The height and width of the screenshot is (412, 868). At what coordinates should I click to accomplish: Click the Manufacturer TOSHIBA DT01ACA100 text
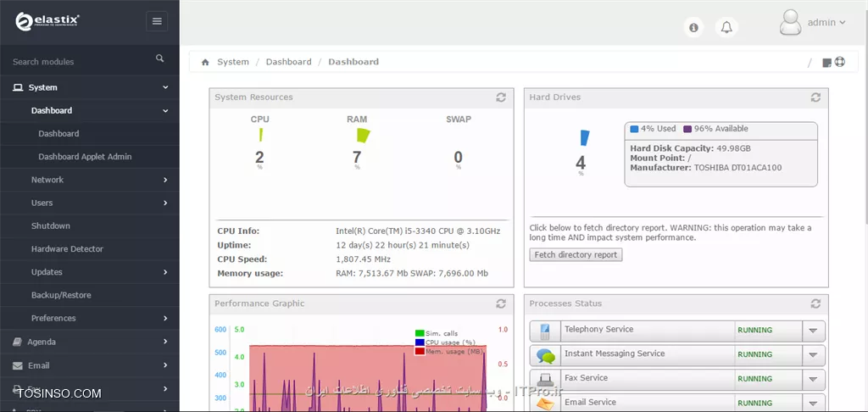pyautogui.click(x=706, y=168)
